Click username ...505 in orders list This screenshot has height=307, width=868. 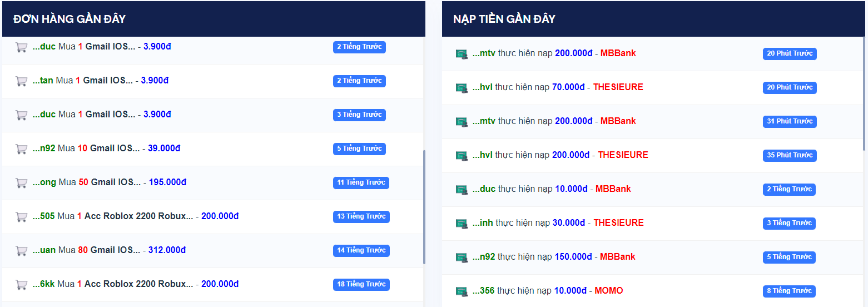pos(44,216)
